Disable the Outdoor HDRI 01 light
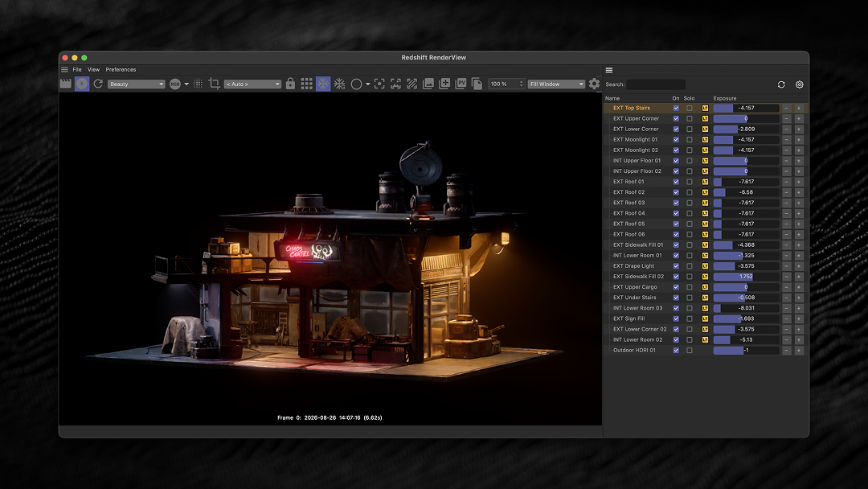 (676, 350)
